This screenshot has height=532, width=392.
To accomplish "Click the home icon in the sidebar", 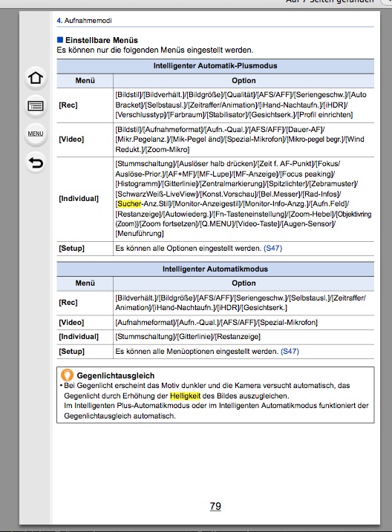I will (x=36, y=78).
